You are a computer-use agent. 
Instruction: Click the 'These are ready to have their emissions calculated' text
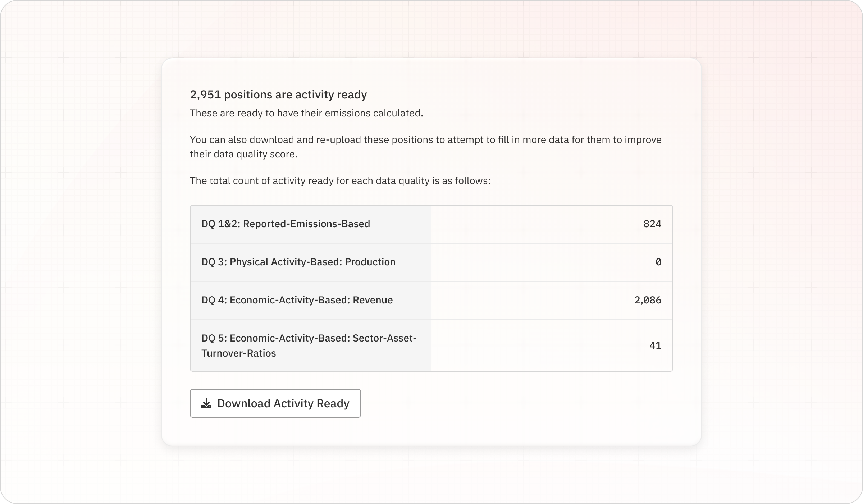tap(306, 113)
